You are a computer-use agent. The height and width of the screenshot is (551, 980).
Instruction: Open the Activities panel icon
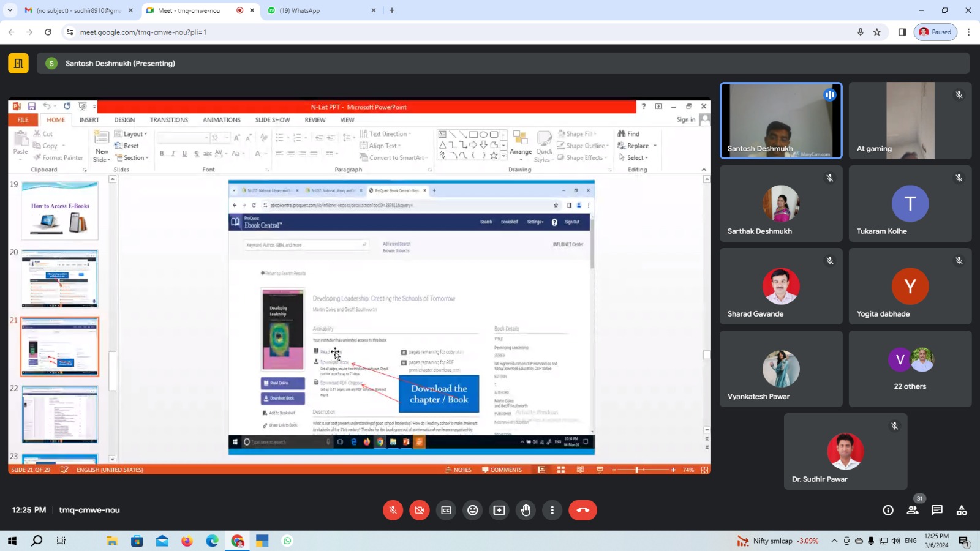click(962, 510)
